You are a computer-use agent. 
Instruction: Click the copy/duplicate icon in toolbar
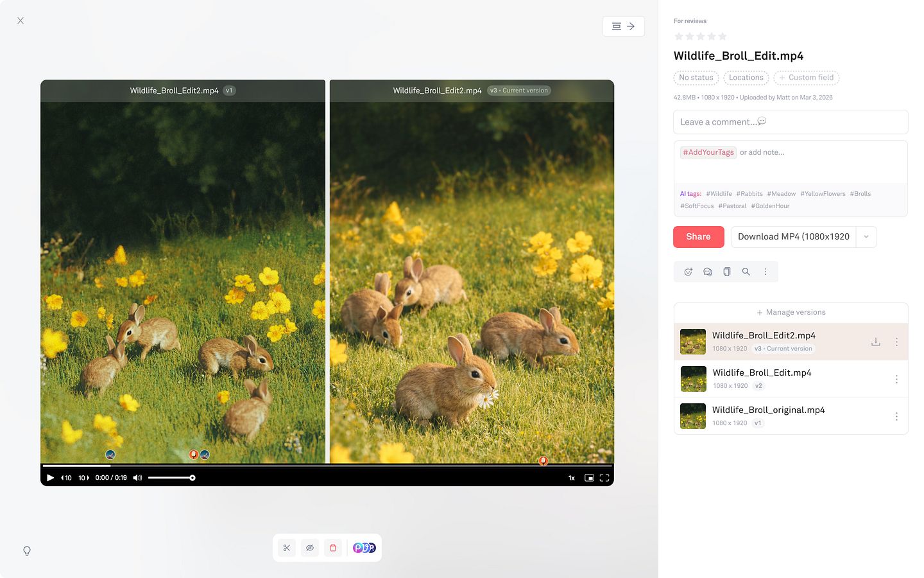727,272
